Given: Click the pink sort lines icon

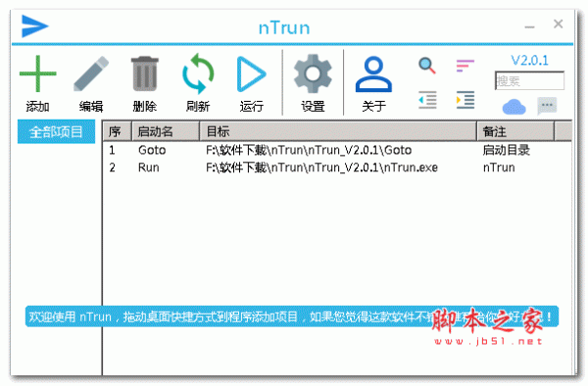Looking at the screenshot, I should click(x=465, y=66).
